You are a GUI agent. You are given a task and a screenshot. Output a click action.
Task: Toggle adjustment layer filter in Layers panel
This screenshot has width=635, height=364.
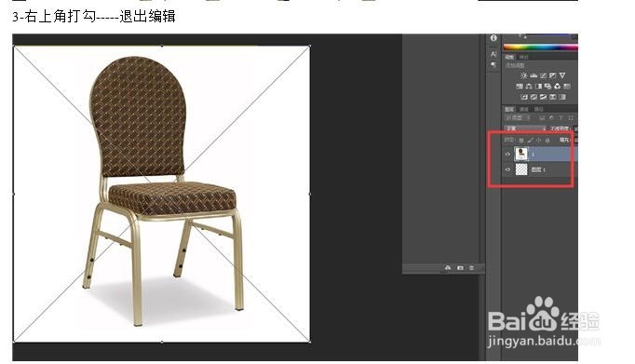[x=551, y=117]
